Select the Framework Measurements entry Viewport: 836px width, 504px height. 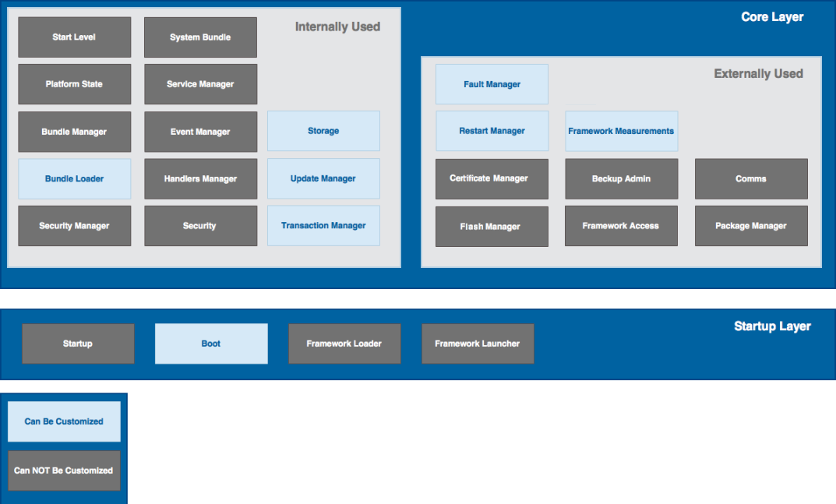pyautogui.click(x=621, y=131)
